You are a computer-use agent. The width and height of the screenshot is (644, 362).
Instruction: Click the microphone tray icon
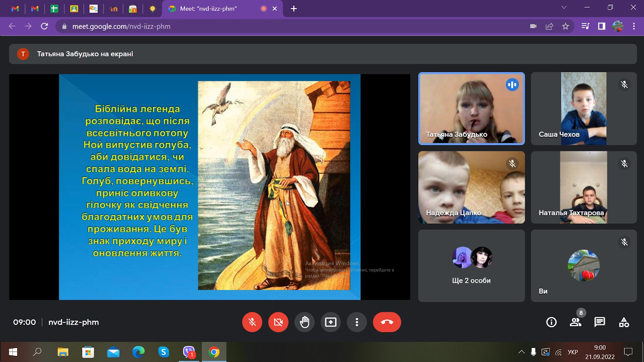pyautogui.click(x=533, y=352)
